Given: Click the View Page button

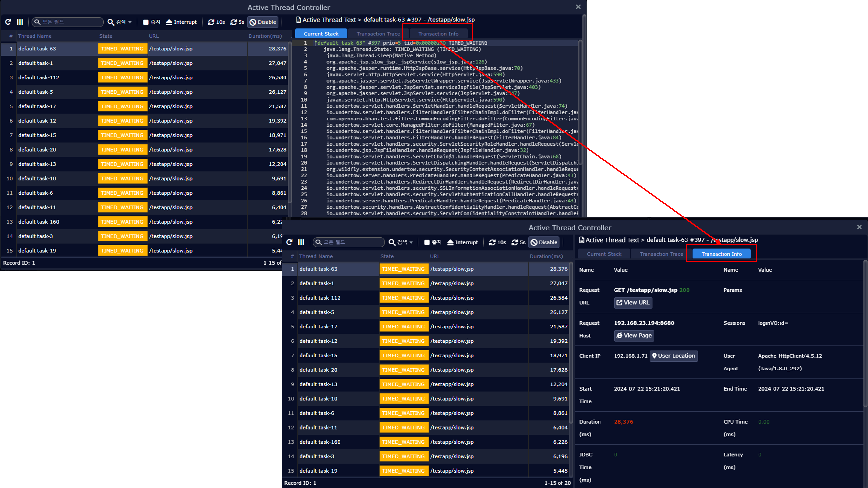Looking at the screenshot, I should tap(634, 335).
